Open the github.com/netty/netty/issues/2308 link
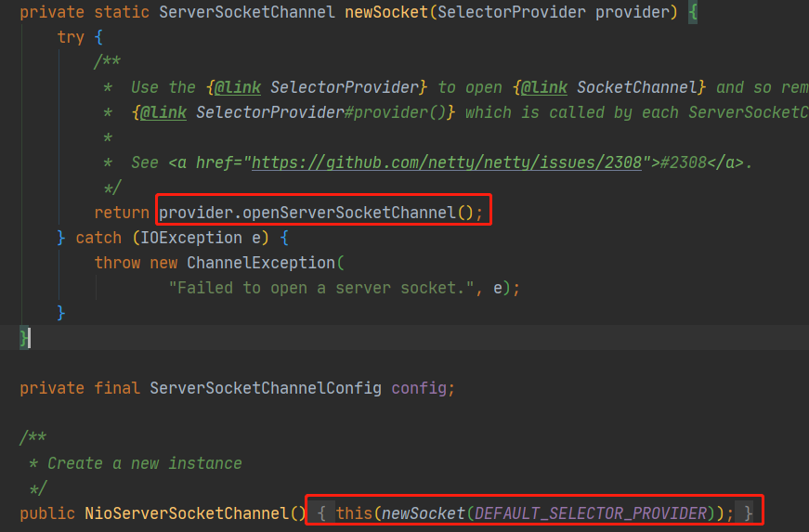The image size is (809, 532). coord(447,162)
